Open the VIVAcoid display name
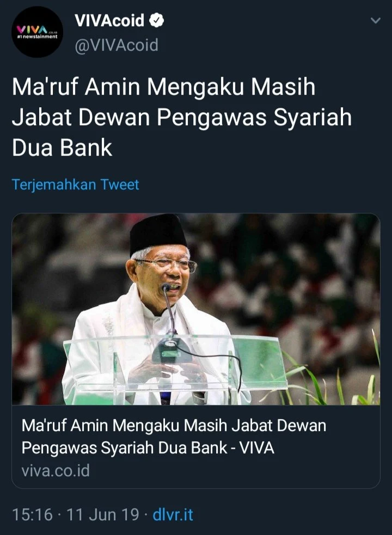The image size is (392, 535). [109, 21]
